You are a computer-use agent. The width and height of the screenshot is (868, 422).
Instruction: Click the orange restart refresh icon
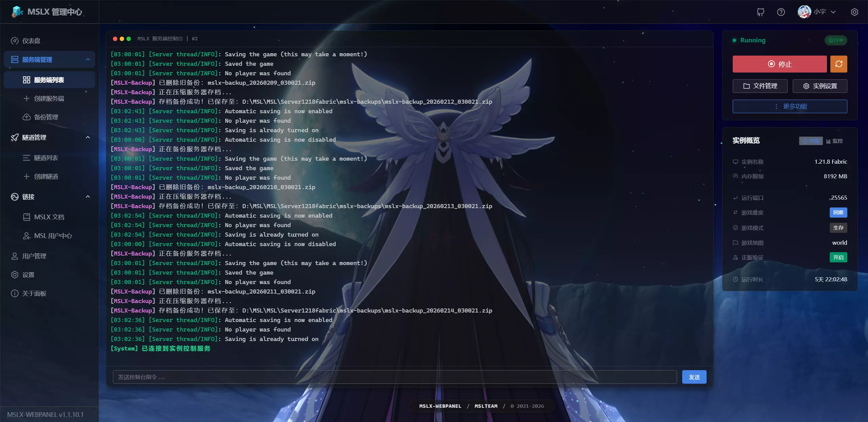tap(839, 64)
